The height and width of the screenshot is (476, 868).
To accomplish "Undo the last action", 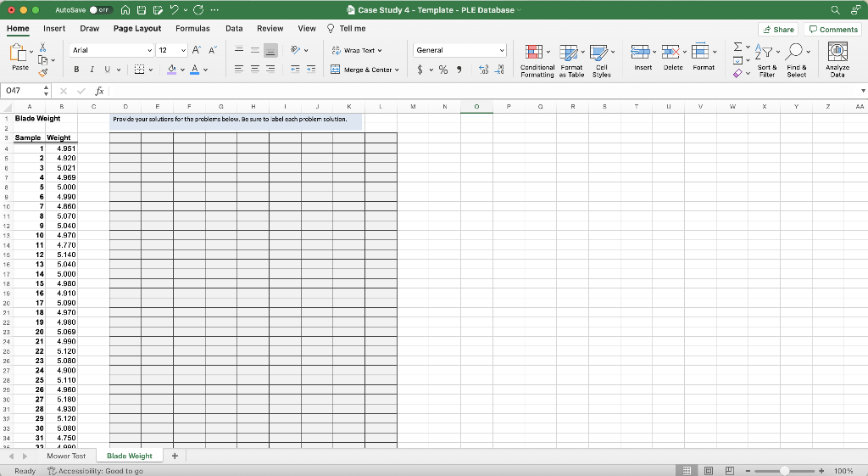I will (175, 10).
